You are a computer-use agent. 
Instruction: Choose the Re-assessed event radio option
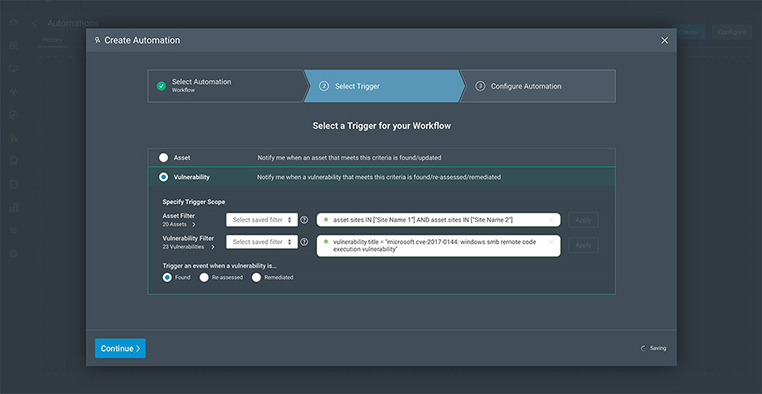pos(204,277)
